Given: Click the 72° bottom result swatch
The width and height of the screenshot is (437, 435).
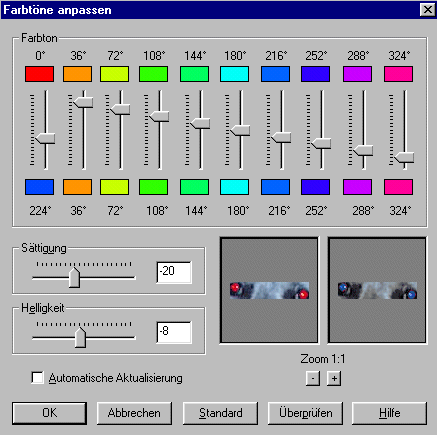Looking at the screenshot, I should coord(115,187).
